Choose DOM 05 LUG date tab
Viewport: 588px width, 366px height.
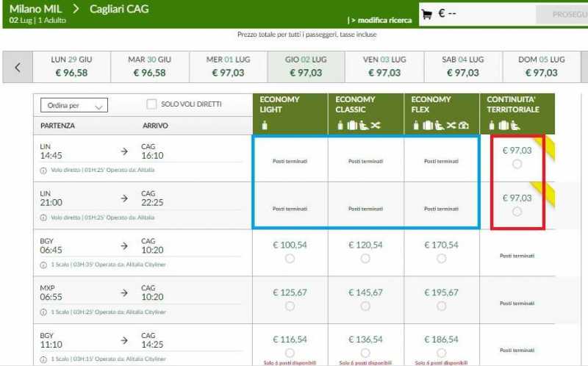tap(541, 67)
